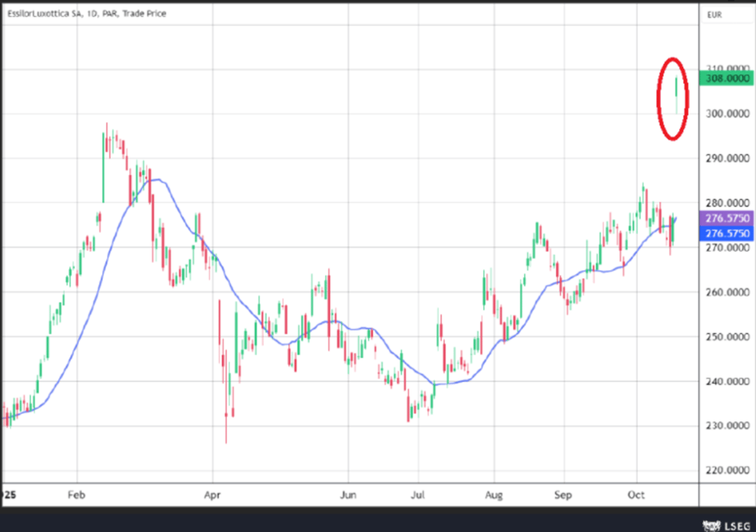Screen dimensions: 756x532
Task: Click the purple 276.5750 price tag
Action: point(726,218)
